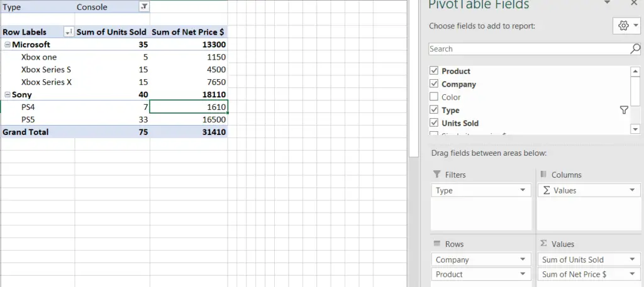
Task: Uncheck the Company field checkbox
Action: [x=434, y=84]
